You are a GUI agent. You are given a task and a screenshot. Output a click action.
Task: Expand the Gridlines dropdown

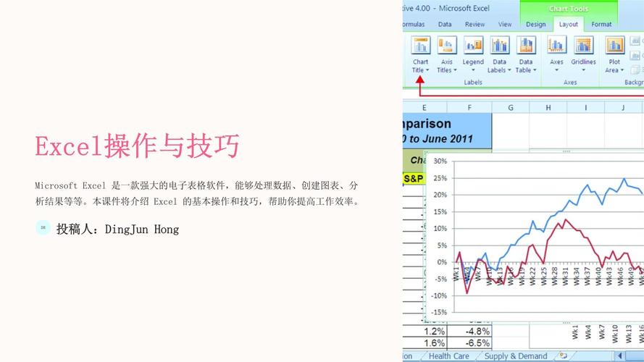coord(583,70)
